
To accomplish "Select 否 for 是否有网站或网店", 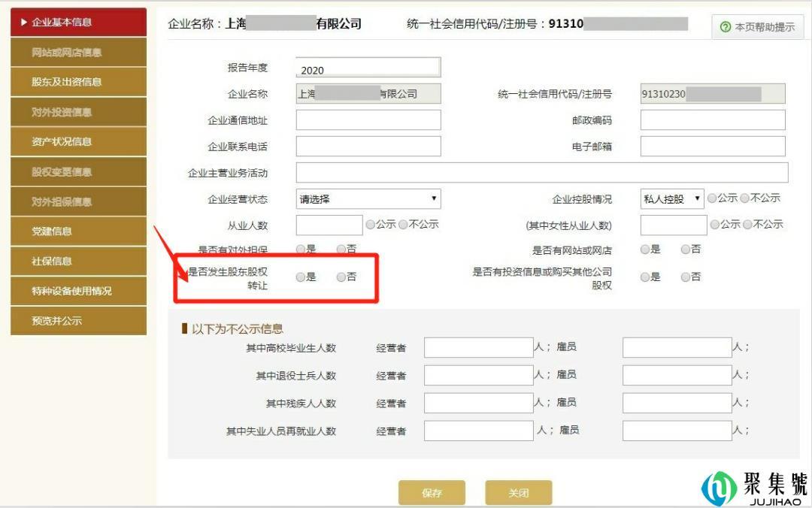I will point(685,249).
